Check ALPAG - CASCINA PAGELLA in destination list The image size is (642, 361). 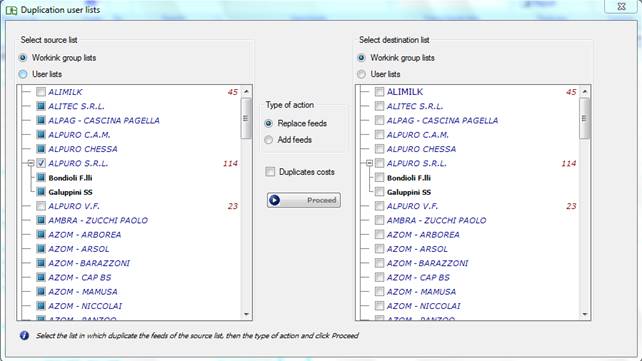click(379, 120)
